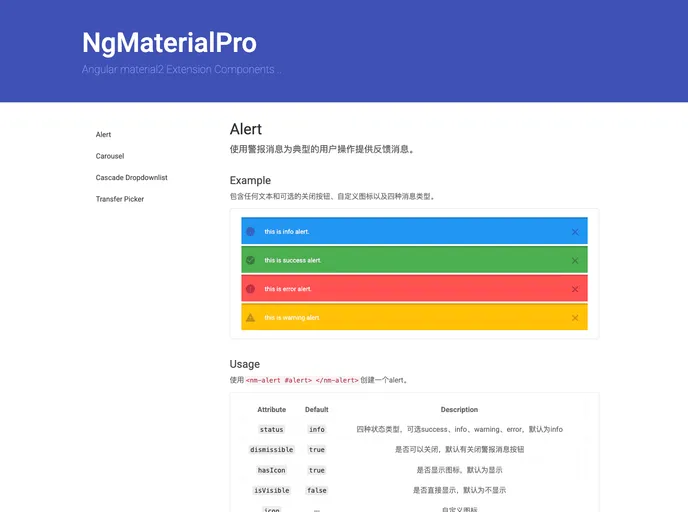Click the 'dismissible' attribute cell
The height and width of the screenshot is (512, 688).
[x=272, y=450]
